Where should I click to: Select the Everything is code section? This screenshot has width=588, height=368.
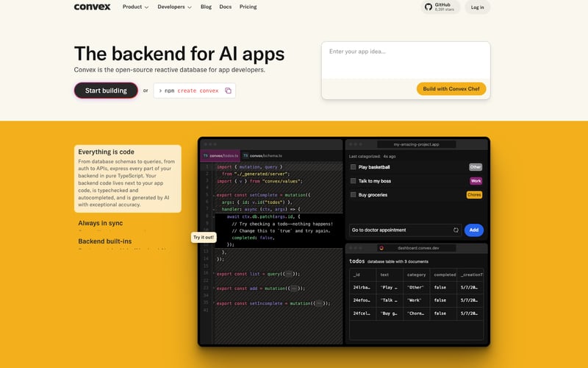click(127, 178)
